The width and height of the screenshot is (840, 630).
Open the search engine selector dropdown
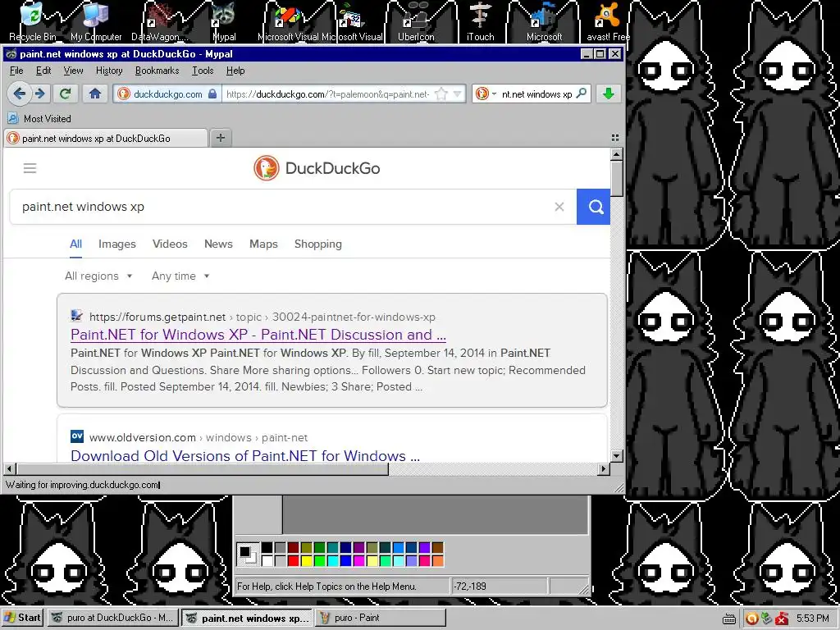tap(486, 94)
